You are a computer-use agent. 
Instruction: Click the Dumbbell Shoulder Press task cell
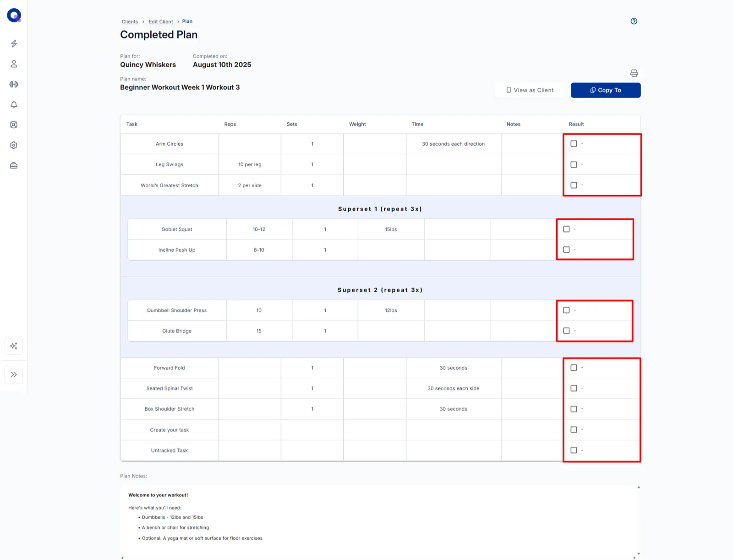click(177, 310)
